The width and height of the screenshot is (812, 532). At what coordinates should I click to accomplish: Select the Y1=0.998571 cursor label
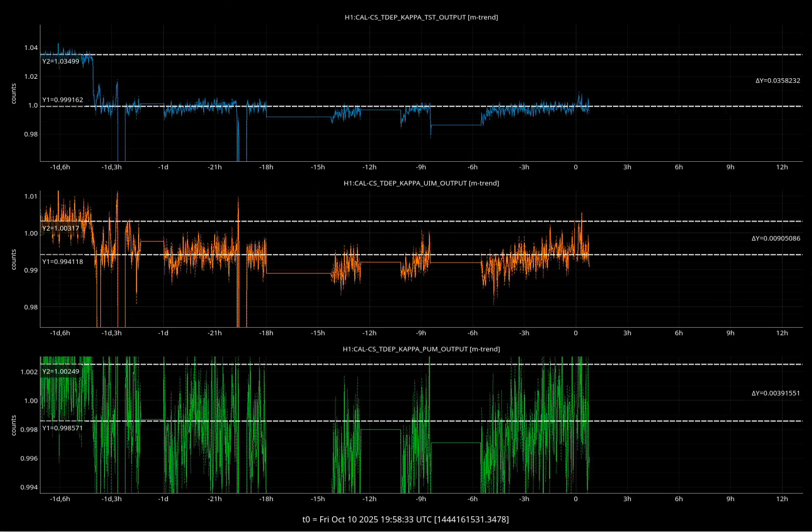(x=62, y=428)
